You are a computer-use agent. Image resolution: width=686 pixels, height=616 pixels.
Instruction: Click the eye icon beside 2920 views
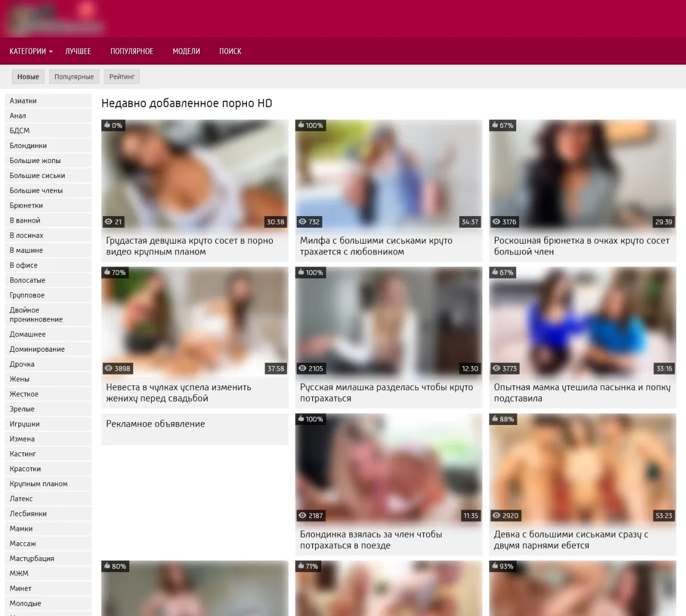pyautogui.click(x=496, y=516)
